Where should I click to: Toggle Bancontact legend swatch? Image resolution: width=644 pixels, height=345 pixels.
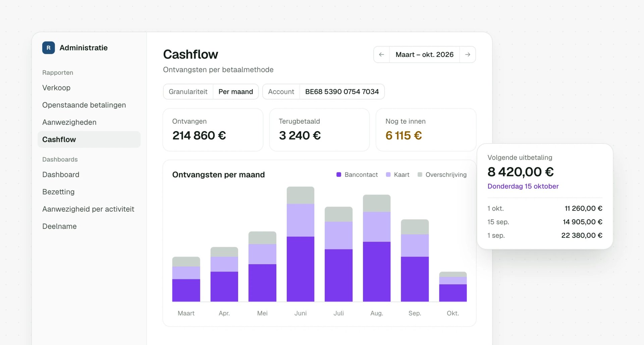[x=339, y=175]
